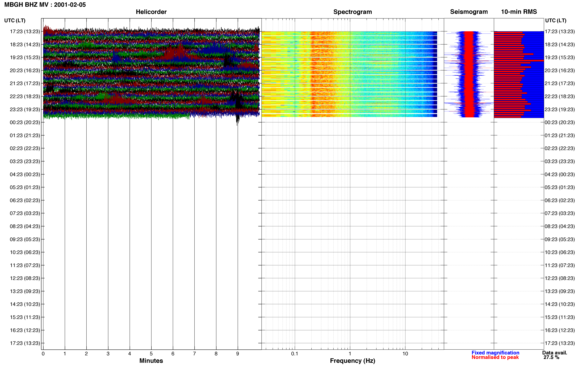
Task: Click the left '03:23 (23:23)' time label
Action: 25,161
